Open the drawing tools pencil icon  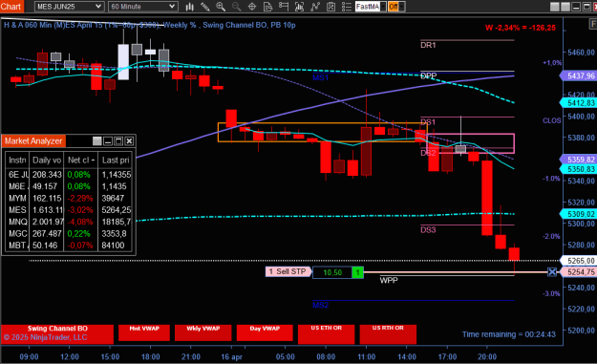(204, 7)
